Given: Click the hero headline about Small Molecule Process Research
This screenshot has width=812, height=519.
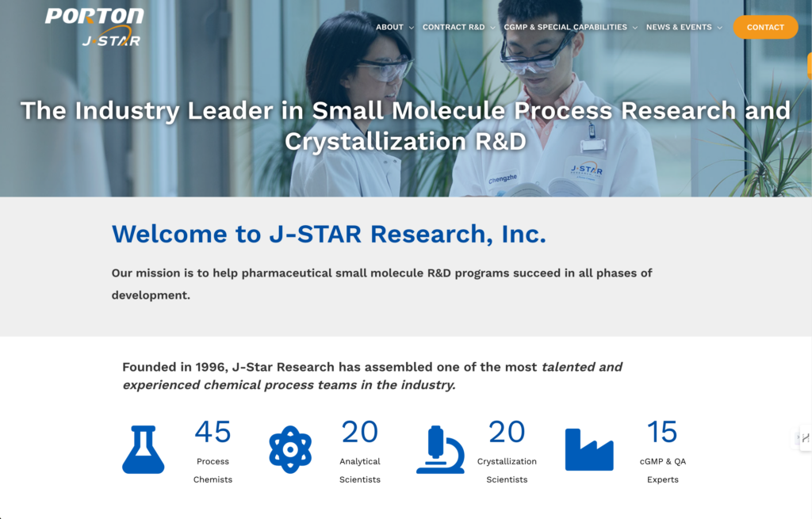Looking at the screenshot, I should [405, 126].
